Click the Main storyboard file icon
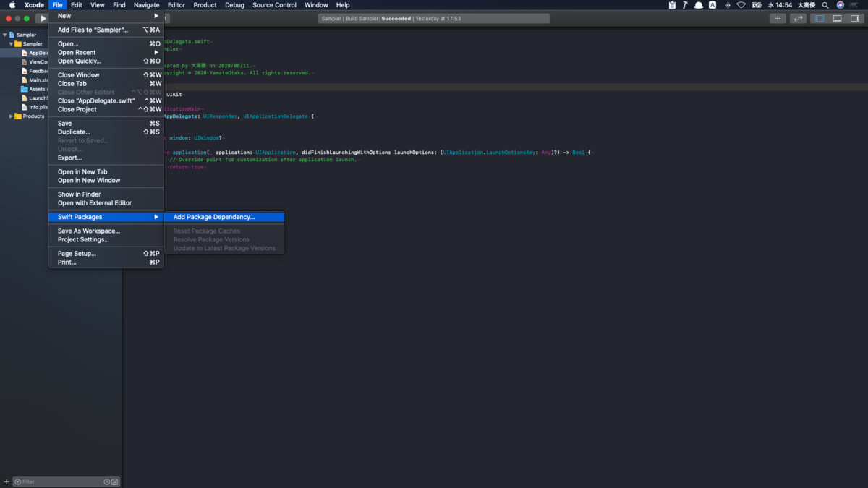 click(25, 80)
